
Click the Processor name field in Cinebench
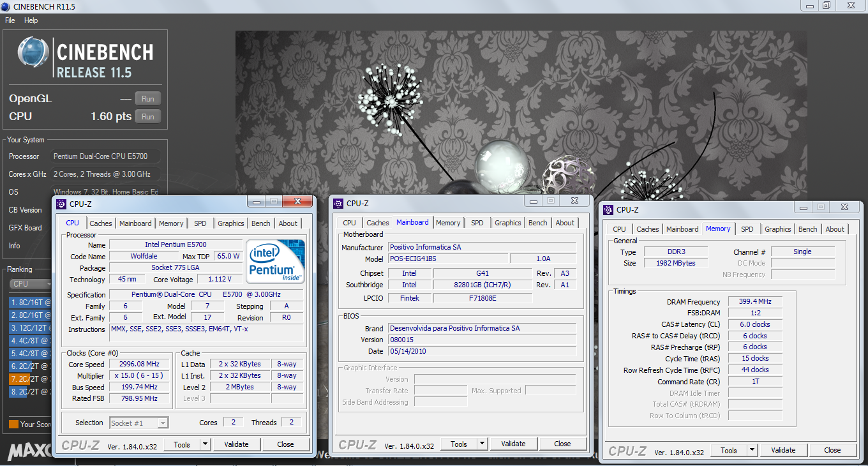point(106,156)
